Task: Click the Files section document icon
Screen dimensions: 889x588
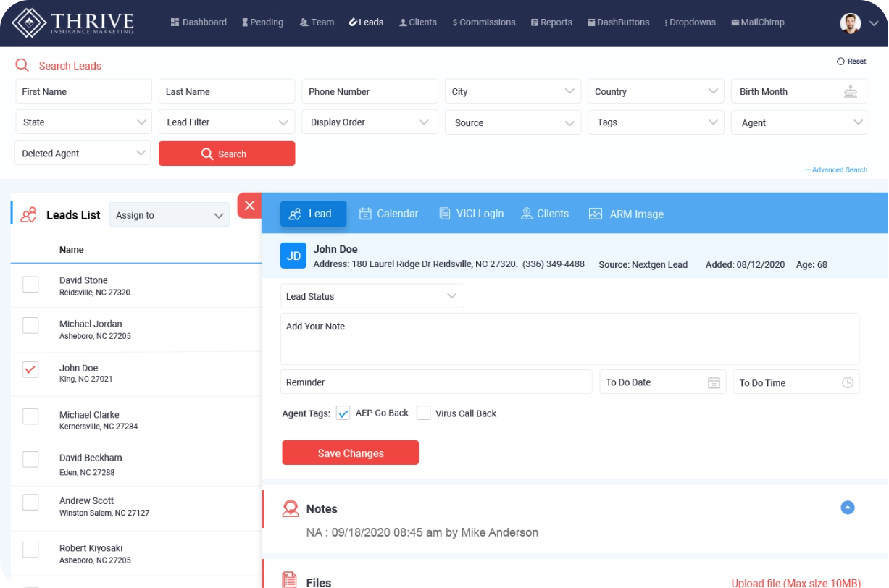Action: coord(290,579)
